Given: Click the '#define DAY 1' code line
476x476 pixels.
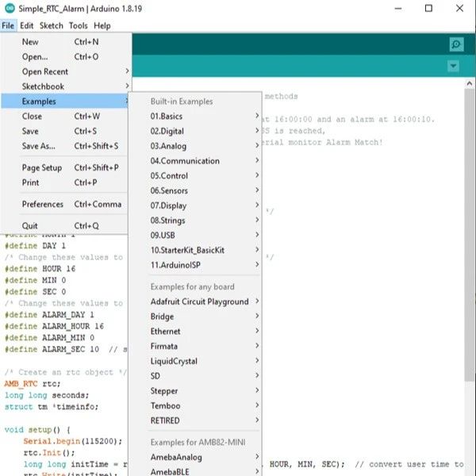Looking at the screenshot, I should (x=35, y=246).
